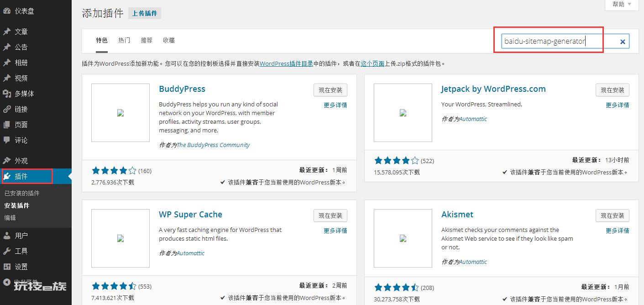Click the pin icon next to 视频
The height and width of the screenshot is (305, 644).
tap(7, 78)
